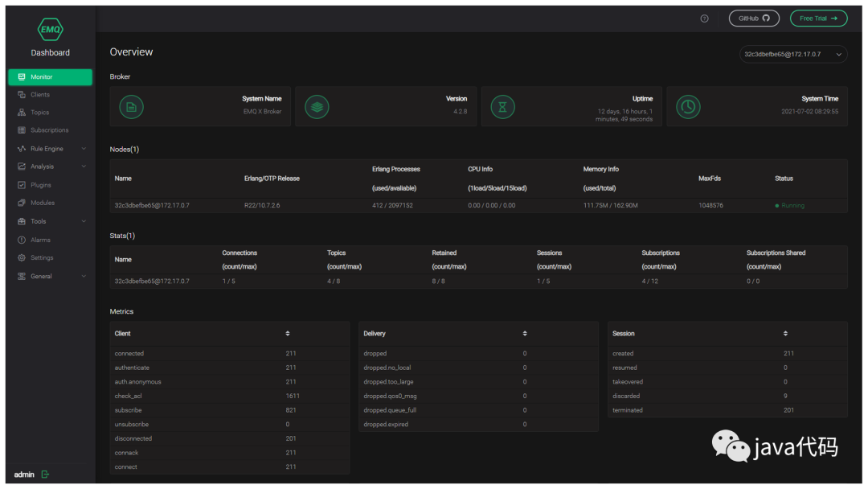Expand the Tools sidebar section
Screen dimensions: 868x489
[x=50, y=221]
